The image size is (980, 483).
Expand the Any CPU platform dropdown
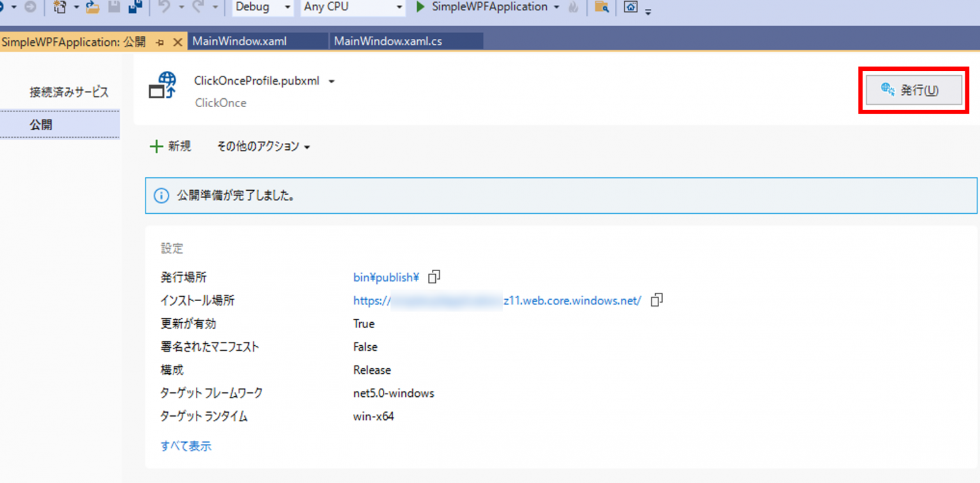pos(400,8)
